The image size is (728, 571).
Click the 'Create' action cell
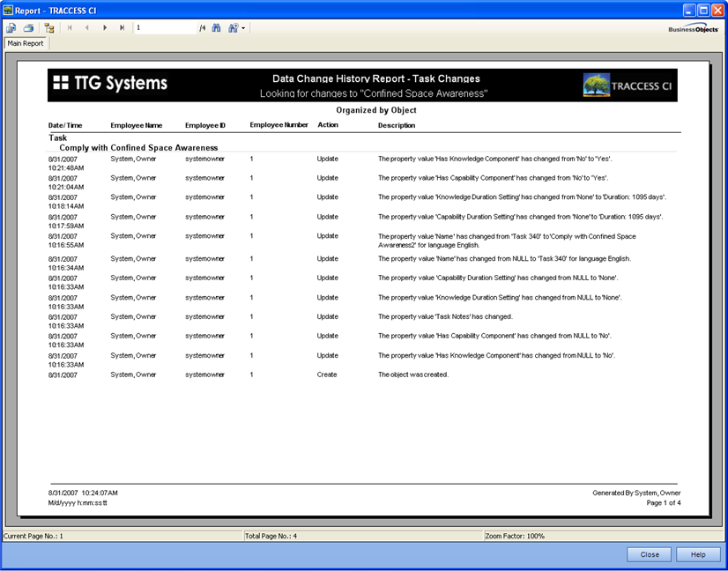point(327,374)
